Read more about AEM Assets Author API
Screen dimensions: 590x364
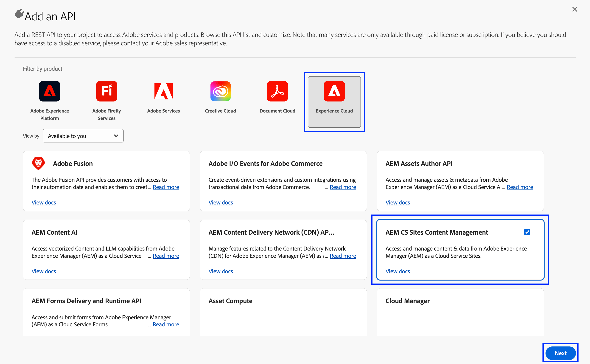click(520, 187)
